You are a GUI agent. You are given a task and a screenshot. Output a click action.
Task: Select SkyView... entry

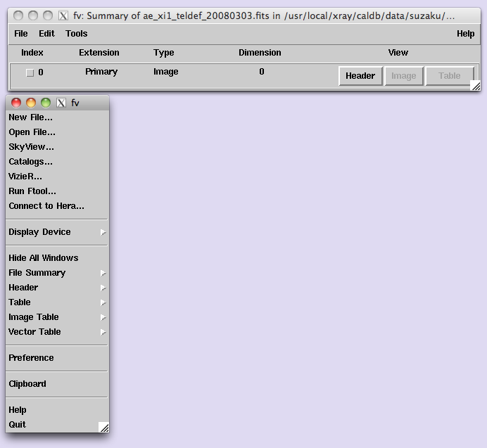[x=31, y=147]
